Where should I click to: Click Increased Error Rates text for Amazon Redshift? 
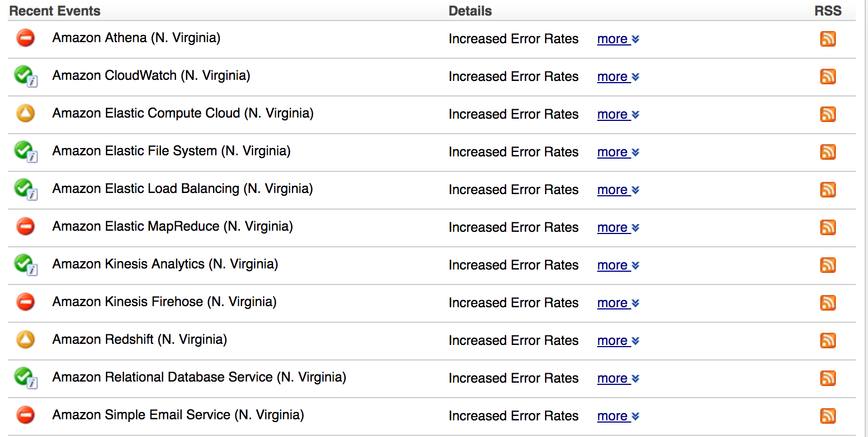coord(513,341)
